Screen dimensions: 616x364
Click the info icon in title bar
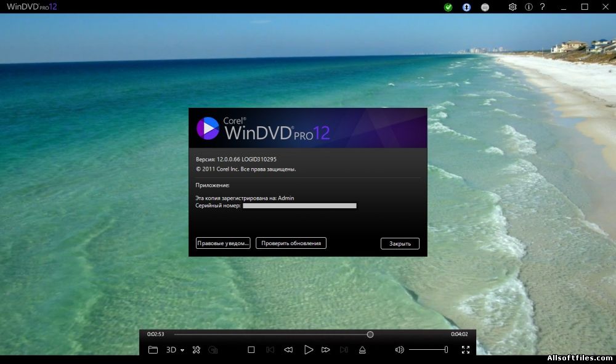point(529,7)
